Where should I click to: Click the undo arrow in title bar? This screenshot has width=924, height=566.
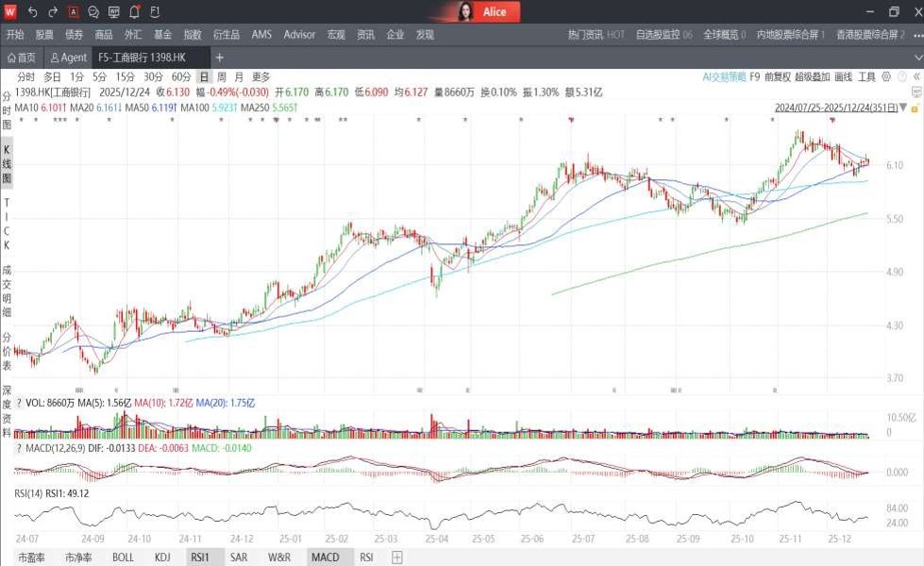32,12
